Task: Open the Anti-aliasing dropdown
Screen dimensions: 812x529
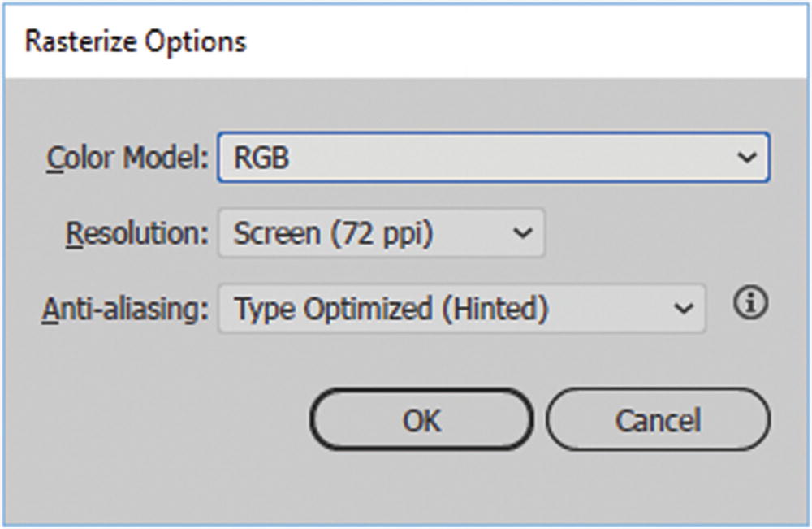Action: pyautogui.click(x=461, y=308)
